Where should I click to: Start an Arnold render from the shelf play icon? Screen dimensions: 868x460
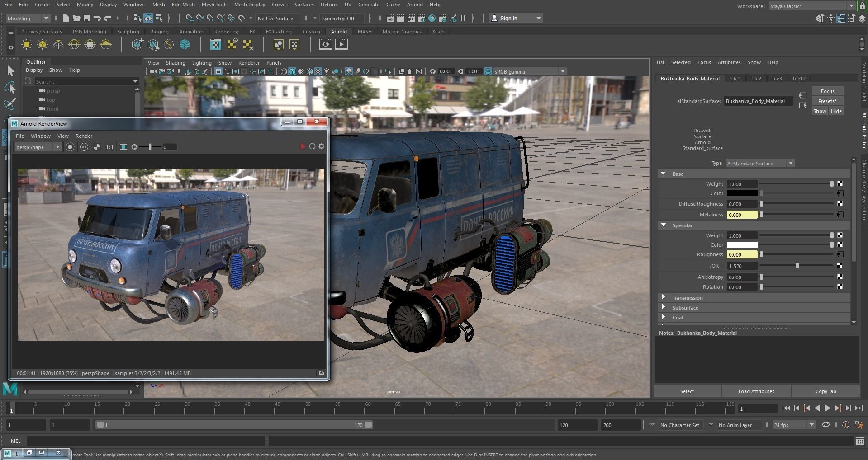coord(342,44)
